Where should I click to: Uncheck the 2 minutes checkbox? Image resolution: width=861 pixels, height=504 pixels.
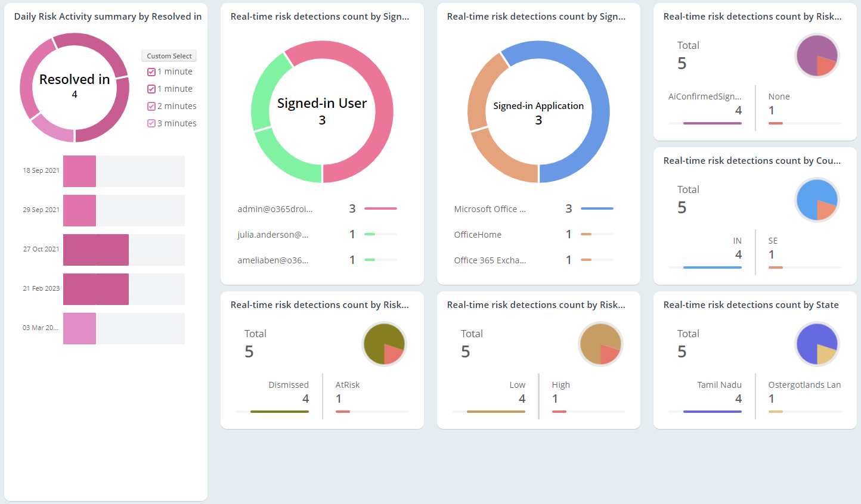pyautogui.click(x=151, y=106)
